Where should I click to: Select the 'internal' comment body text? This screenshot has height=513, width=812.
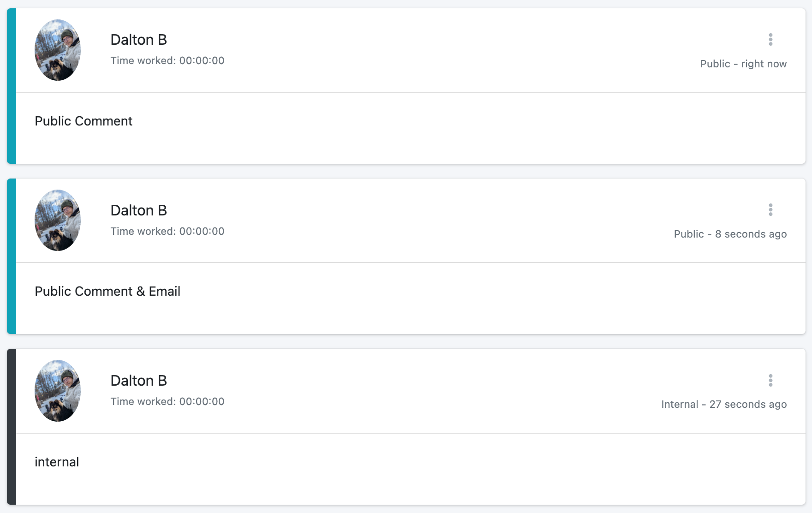(57, 462)
